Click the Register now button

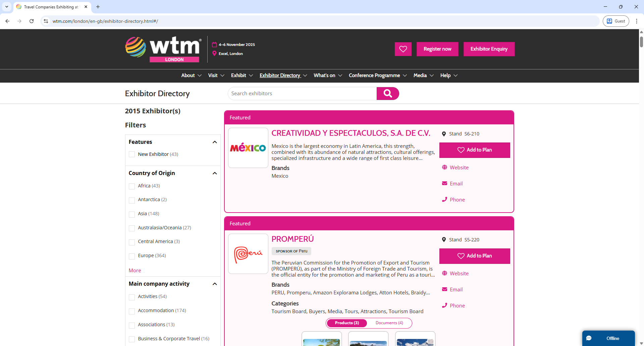pos(437,49)
